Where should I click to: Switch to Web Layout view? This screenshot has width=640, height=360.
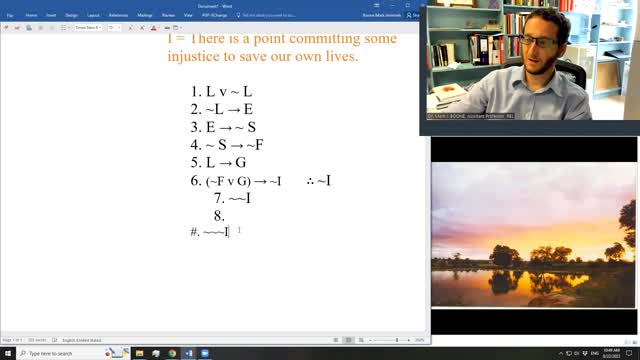point(361,340)
